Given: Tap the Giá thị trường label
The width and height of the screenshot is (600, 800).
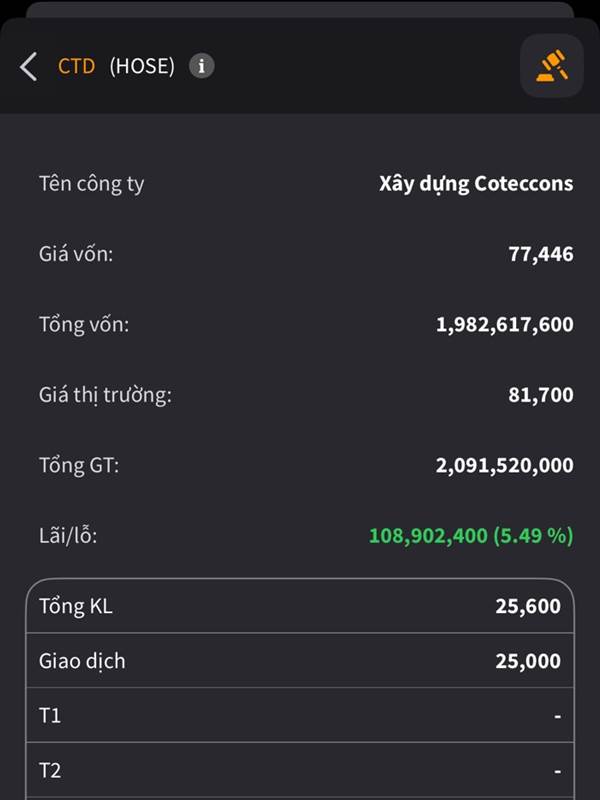Looking at the screenshot, I should pyautogui.click(x=105, y=395).
